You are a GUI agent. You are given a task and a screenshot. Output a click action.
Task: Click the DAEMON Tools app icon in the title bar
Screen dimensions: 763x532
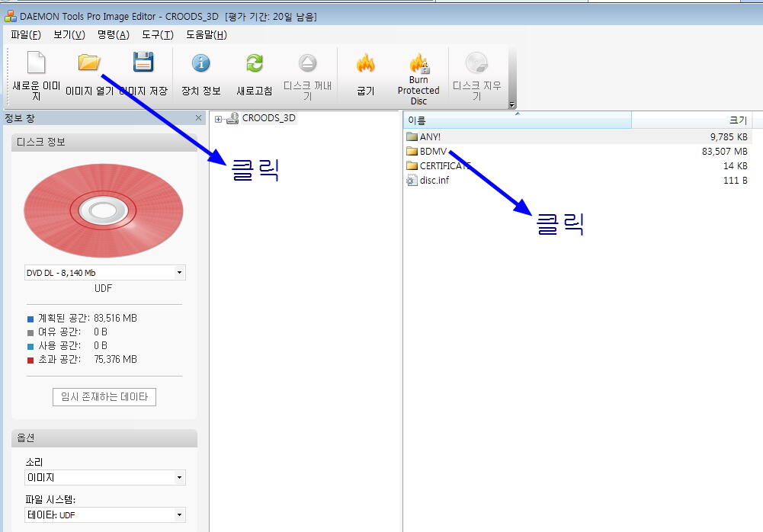(x=10, y=17)
